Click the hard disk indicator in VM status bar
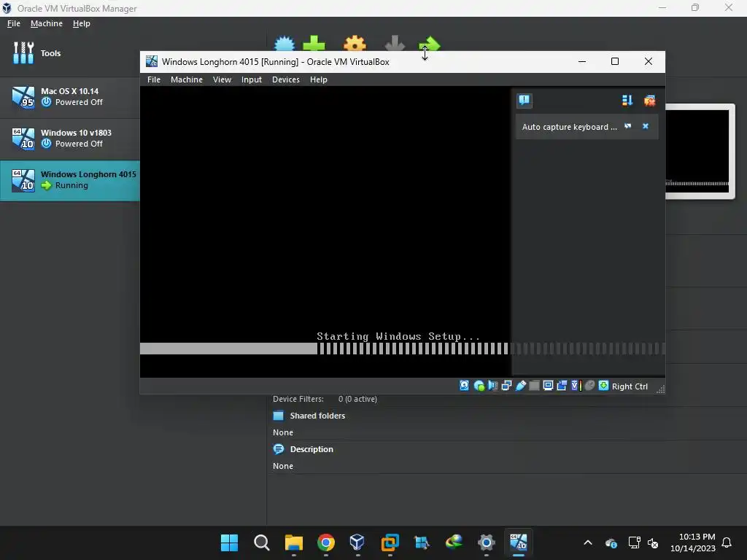 (464, 386)
